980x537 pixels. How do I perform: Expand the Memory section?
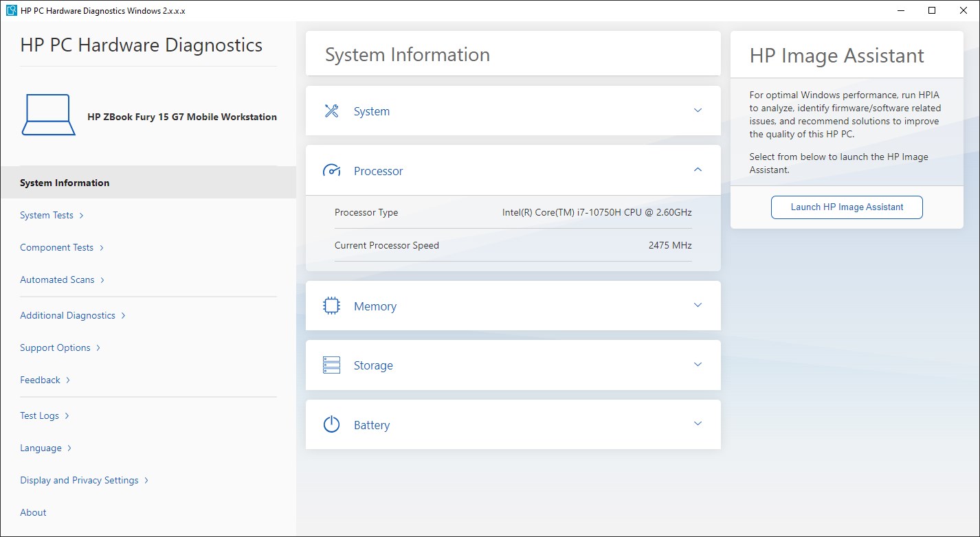[698, 305]
